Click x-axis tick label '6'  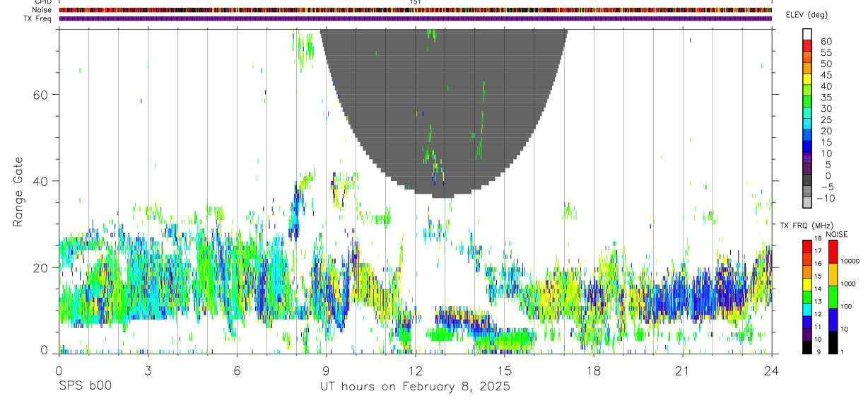point(237,371)
